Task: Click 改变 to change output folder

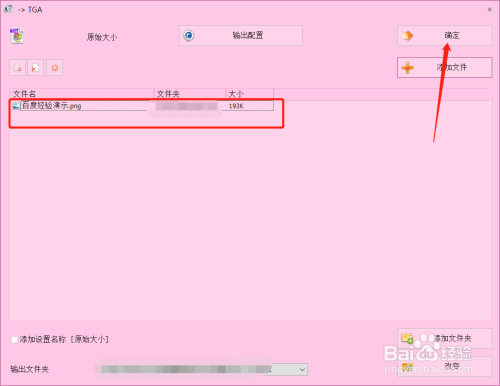Action: click(x=445, y=366)
